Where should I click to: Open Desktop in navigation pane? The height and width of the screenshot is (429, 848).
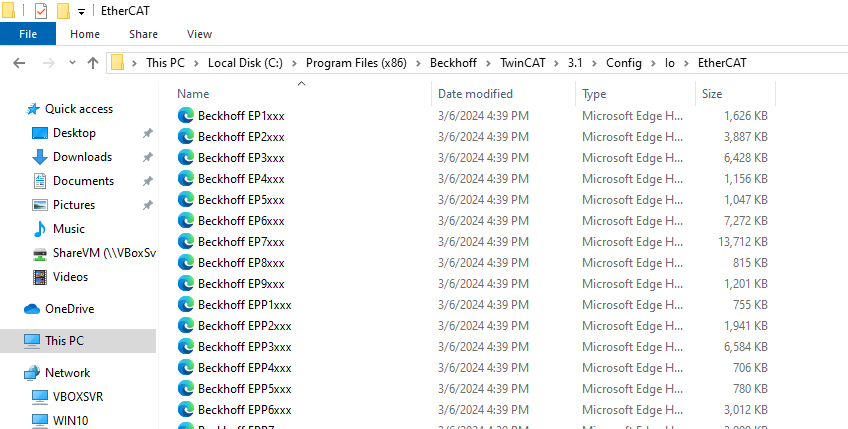point(74,133)
